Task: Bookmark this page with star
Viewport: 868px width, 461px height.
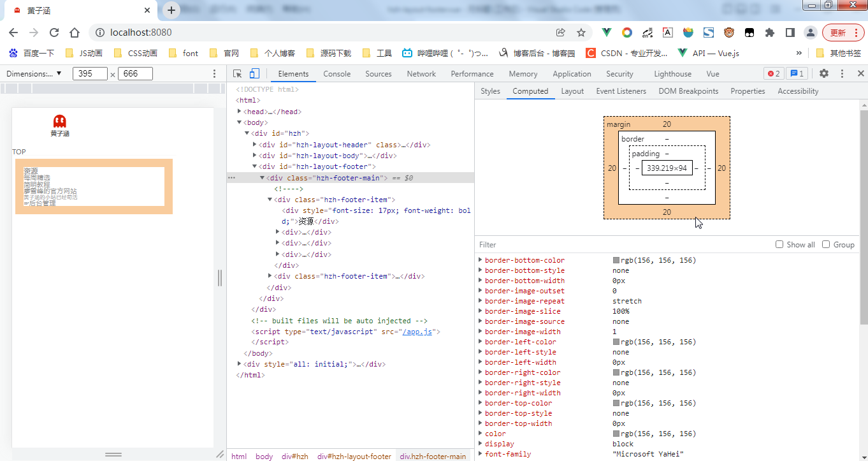Action: [581, 33]
